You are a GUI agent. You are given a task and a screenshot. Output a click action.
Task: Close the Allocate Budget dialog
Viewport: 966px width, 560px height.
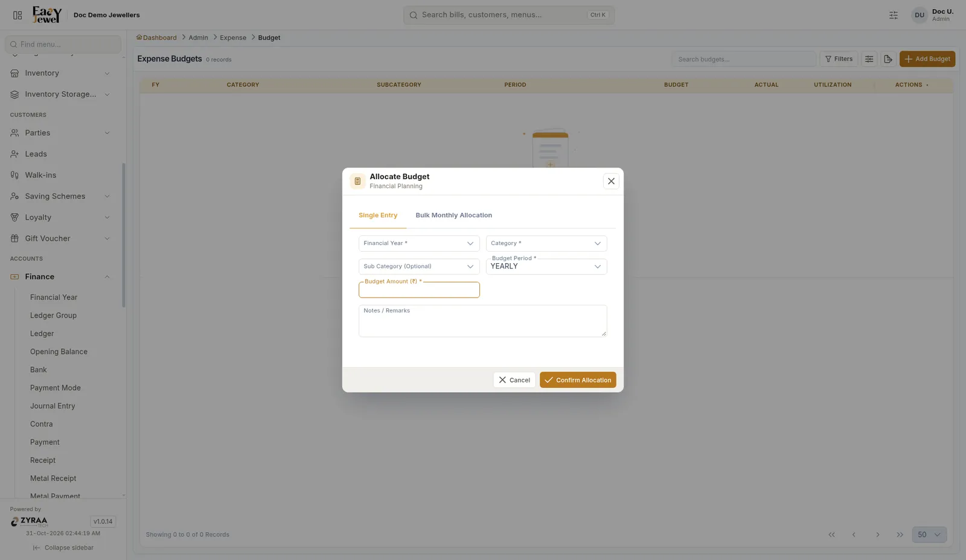[611, 181]
